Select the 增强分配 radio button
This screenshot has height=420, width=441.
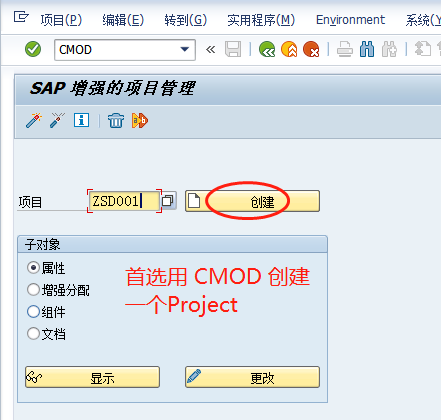tap(33, 290)
